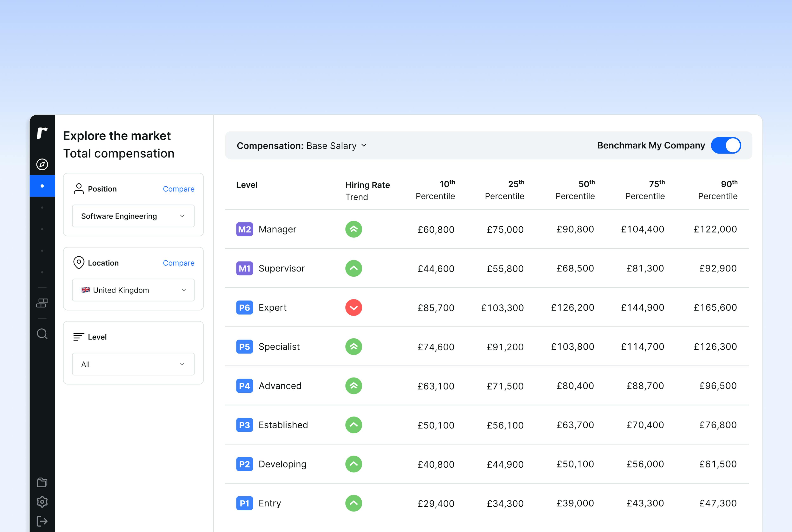Open search from the left sidebar magnifier
Screen dimensions: 792x532
(x=42, y=334)
